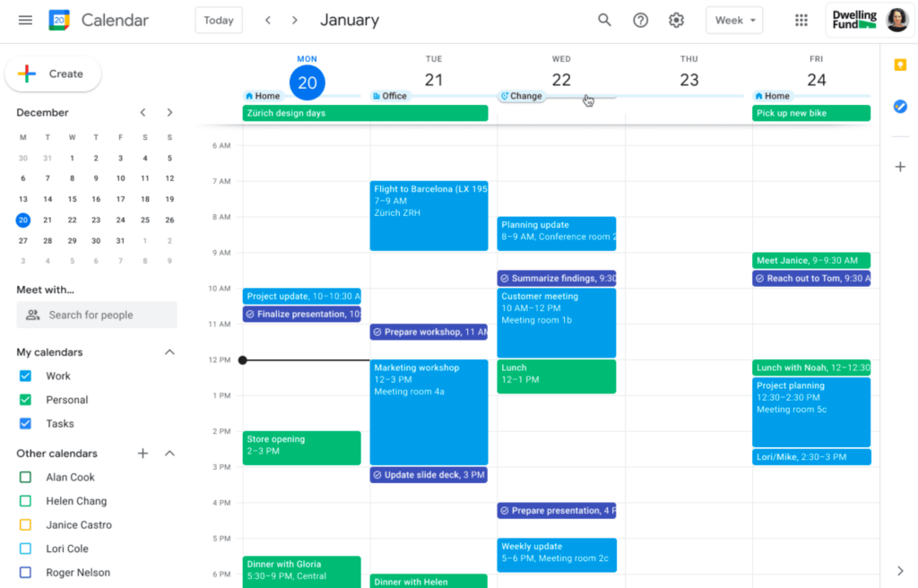This screenshot has width=918, height=588.
Task: Open Lunch with Noah event
Action: click(811, 367)
